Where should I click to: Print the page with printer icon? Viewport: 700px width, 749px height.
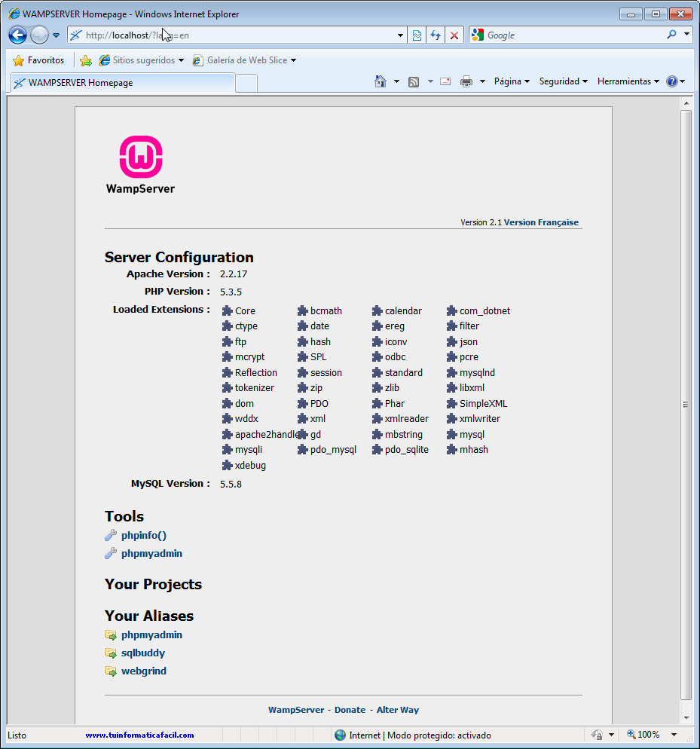(x=466, y=81)
